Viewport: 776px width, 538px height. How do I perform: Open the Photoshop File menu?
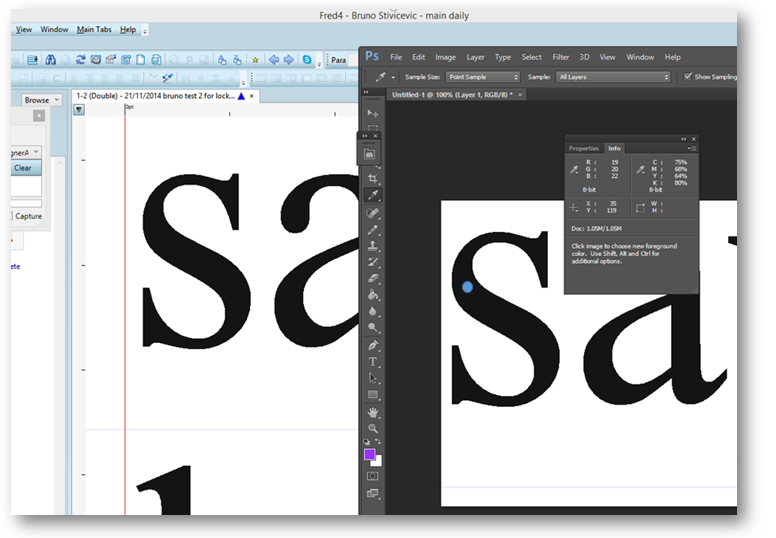(396, 57)
